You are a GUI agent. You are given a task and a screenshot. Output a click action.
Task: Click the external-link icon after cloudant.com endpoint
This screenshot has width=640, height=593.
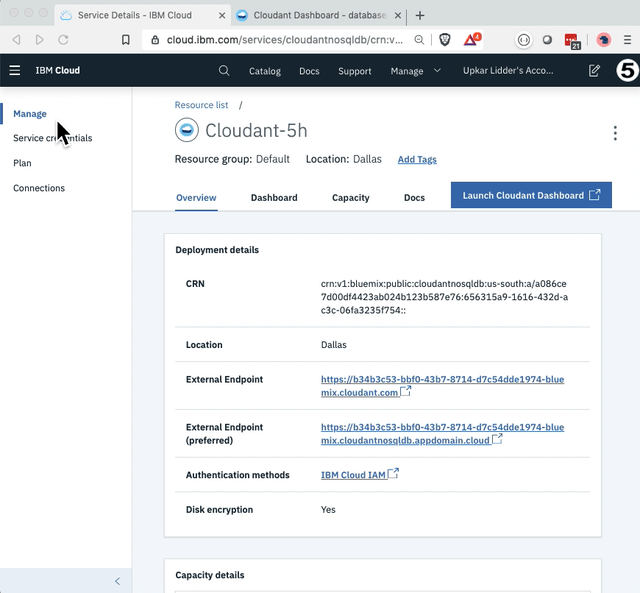[405, 391]
